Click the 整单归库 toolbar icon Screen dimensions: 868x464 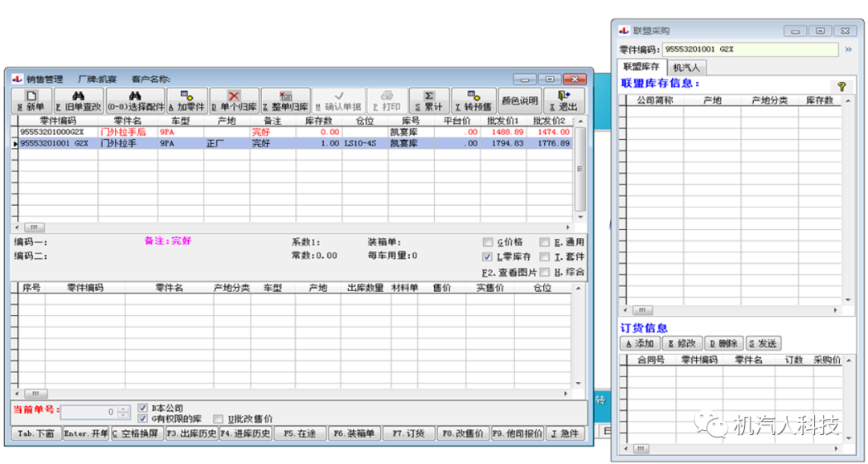[285, 96]
